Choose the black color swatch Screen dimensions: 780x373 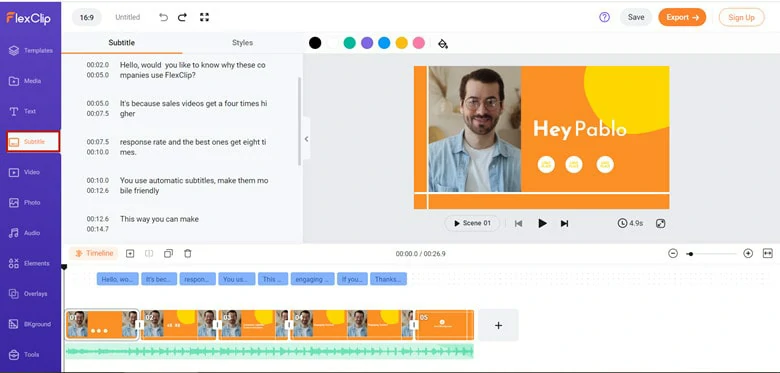(x=315, y=43)
